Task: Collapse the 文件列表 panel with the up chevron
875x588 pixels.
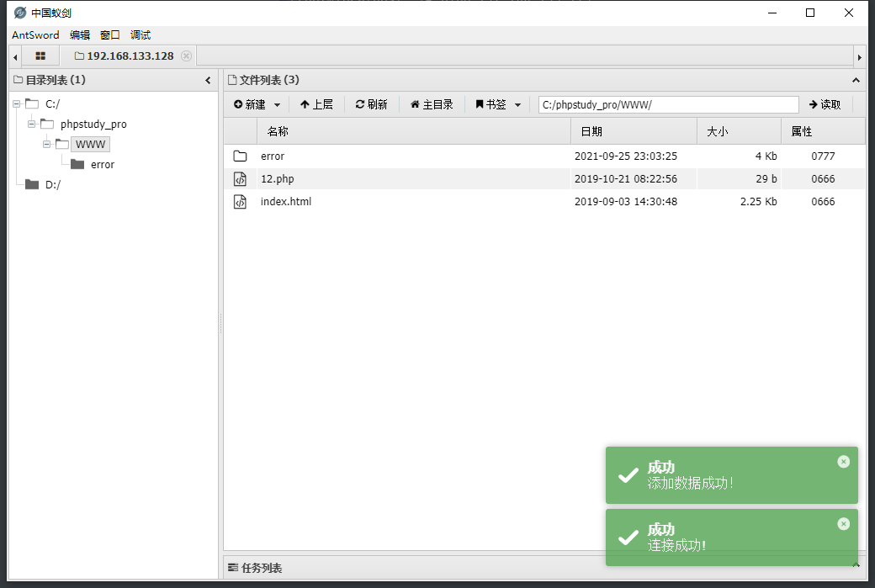Action: 856,80
